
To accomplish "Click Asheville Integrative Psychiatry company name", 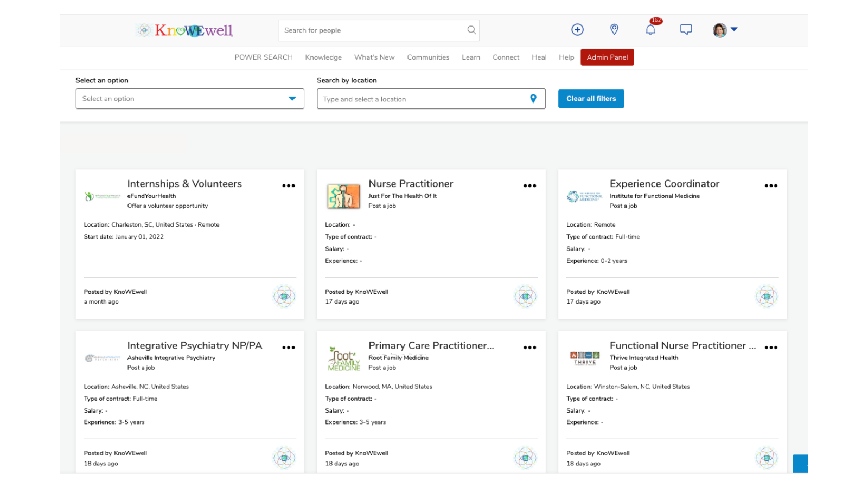I will [x=171, y=358].
